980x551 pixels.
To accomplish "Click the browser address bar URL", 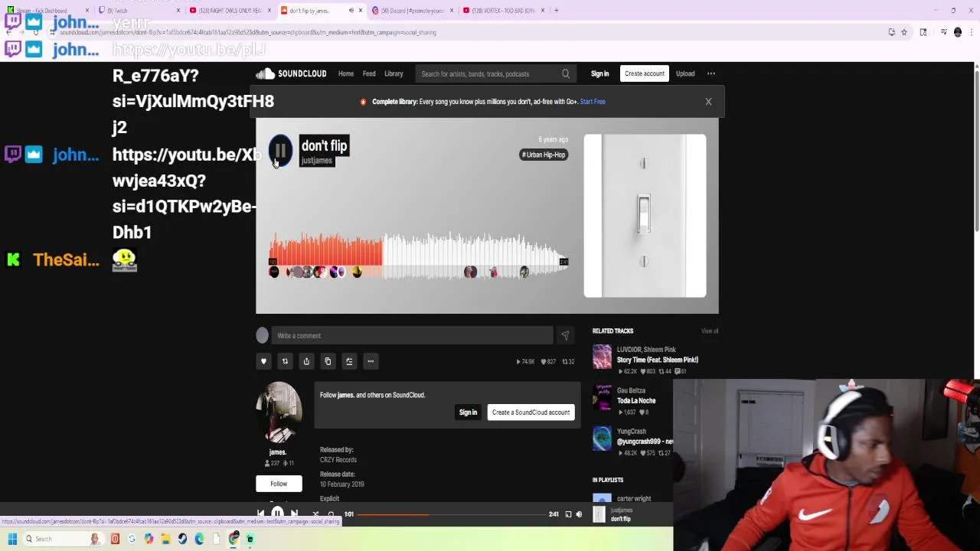I will pyautogui.click(x=248, y=32).
